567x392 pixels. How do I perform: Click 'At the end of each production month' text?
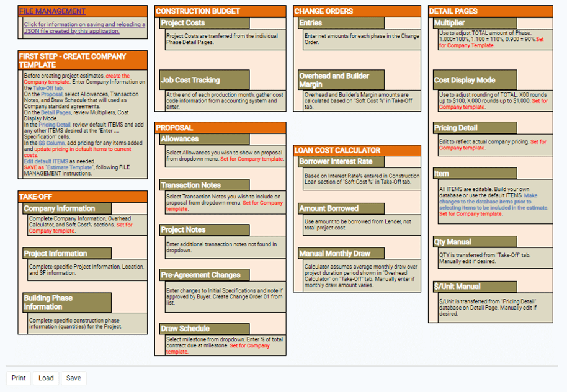(x=225, y=101)
